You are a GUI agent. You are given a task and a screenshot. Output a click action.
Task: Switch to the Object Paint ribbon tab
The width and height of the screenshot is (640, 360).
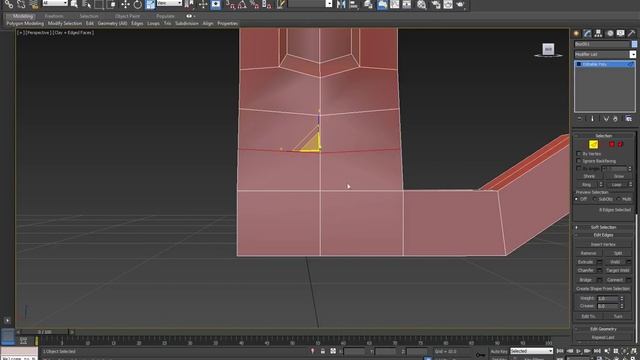pyautogui.click(x=127, y=16)
